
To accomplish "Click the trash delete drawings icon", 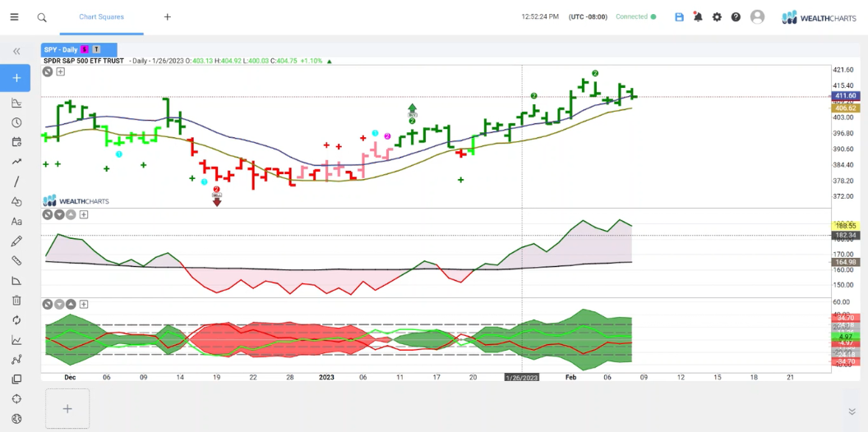I will [x=16, y=301].
